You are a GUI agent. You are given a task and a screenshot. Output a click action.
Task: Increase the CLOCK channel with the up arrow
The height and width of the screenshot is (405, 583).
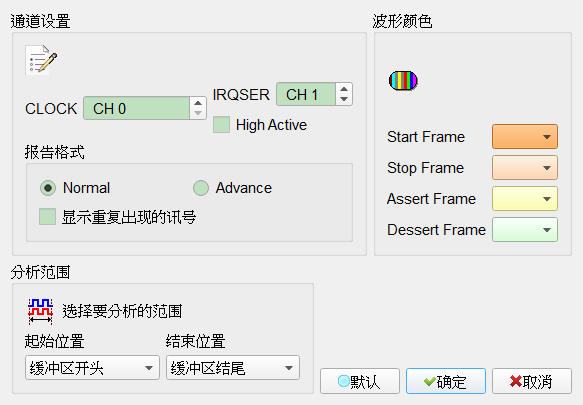tap(198, 103)
